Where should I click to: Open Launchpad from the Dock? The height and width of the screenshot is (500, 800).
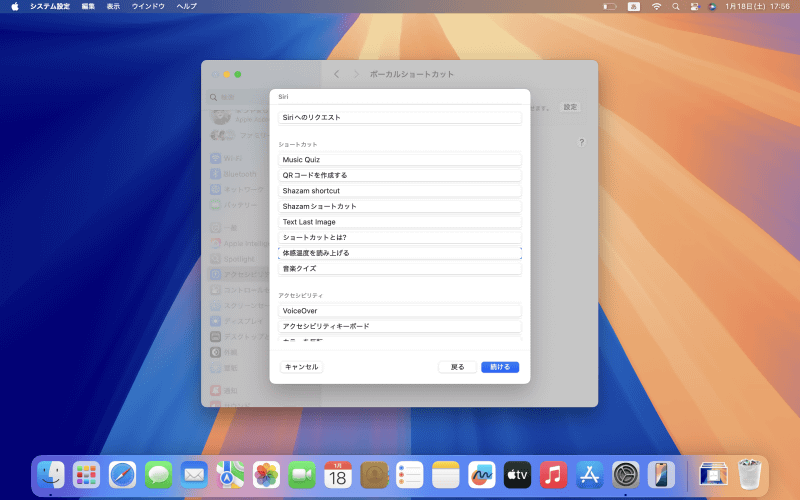point(86,475)
